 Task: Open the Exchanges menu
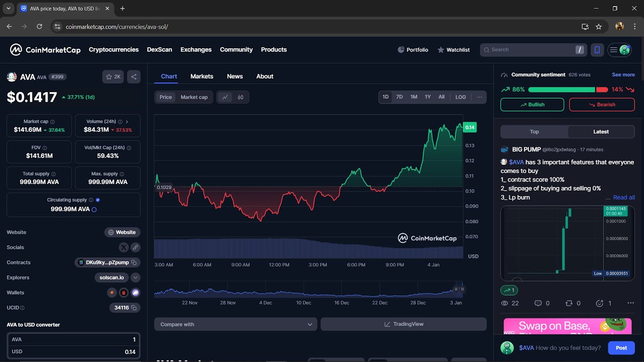pyautogui.click(x=196, y=50)
